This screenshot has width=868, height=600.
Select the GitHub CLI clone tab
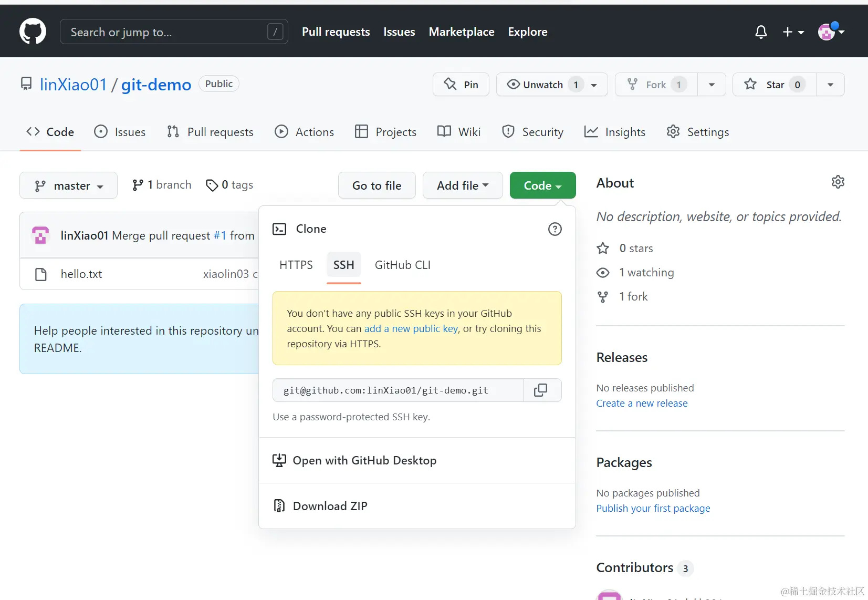(x=403, y=265)
